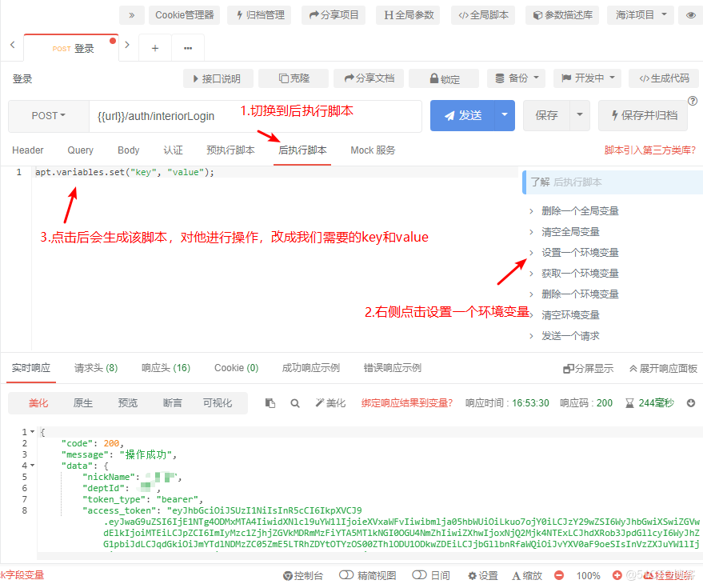Open the 成功响应示例 tab

pyautogui.click(x=310, y=368)
